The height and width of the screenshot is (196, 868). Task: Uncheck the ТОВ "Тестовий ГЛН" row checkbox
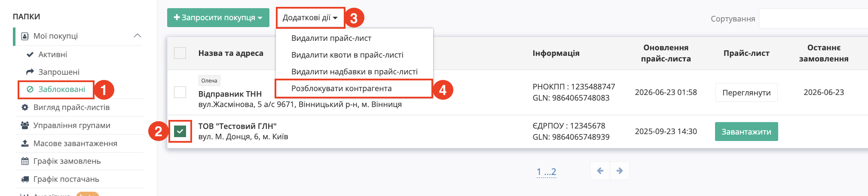click(x=180, y=132)
